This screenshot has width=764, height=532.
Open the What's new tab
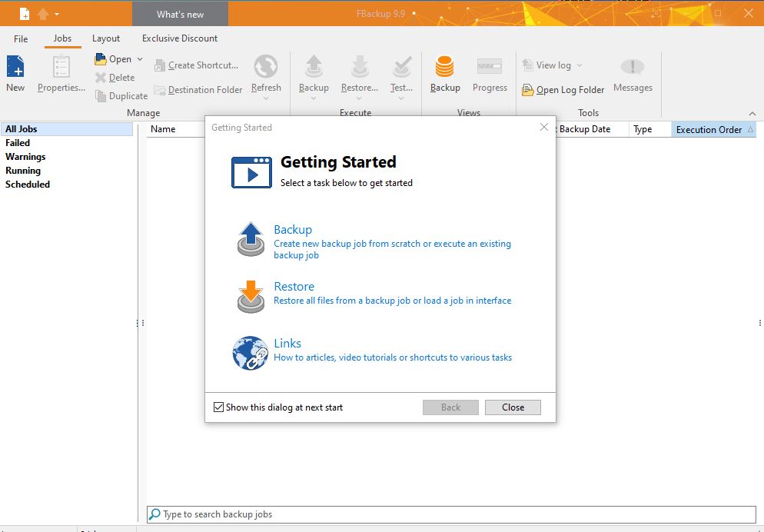click(181, 14)
